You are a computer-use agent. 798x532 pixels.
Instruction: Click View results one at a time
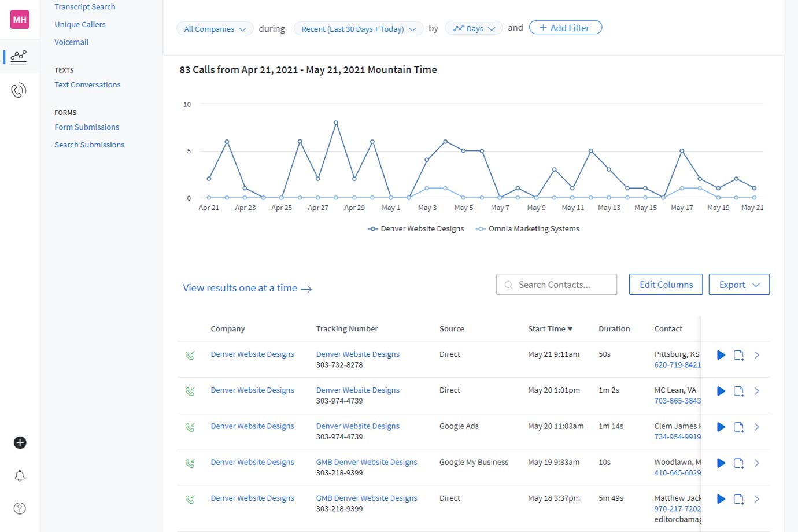coord(247,288)
